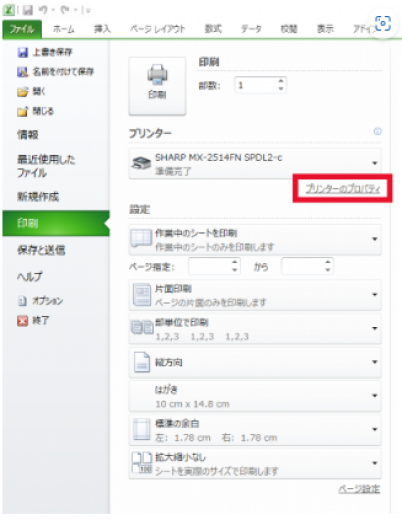
Task: Click the ページ指定 start page field
Action: pyautogui.click(x=214, y=267)
